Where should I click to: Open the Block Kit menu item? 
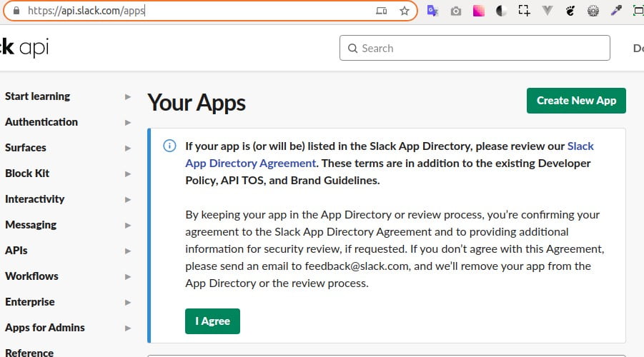point(27,174)
